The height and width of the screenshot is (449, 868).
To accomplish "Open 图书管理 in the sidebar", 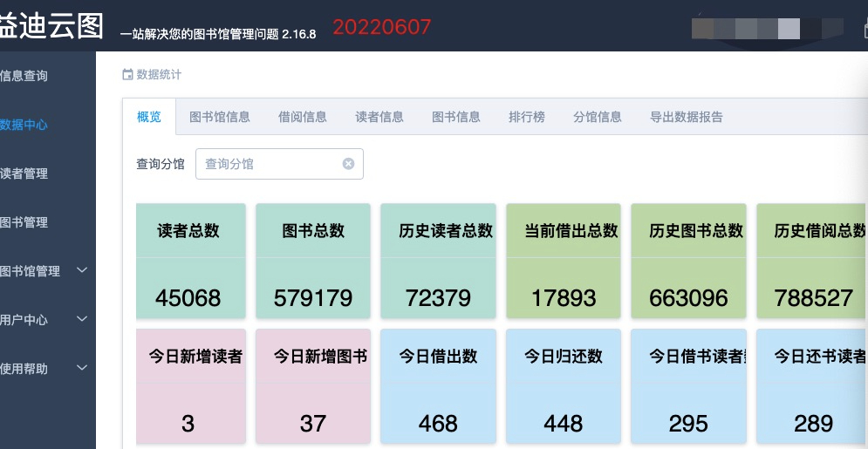I will [x=24, y=222].
